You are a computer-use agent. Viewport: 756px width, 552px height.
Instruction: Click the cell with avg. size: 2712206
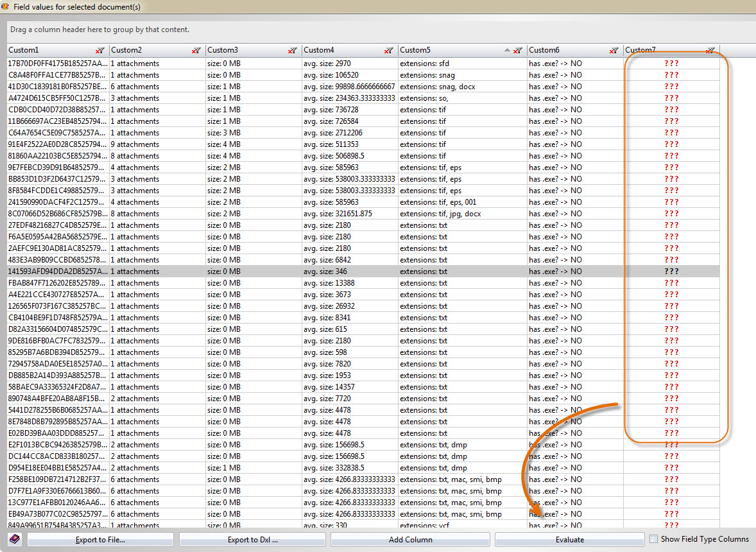[x=332, y=133]
